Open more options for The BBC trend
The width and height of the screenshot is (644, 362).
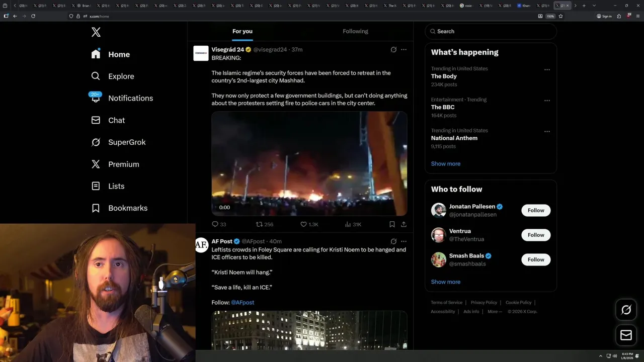point(547,101)
